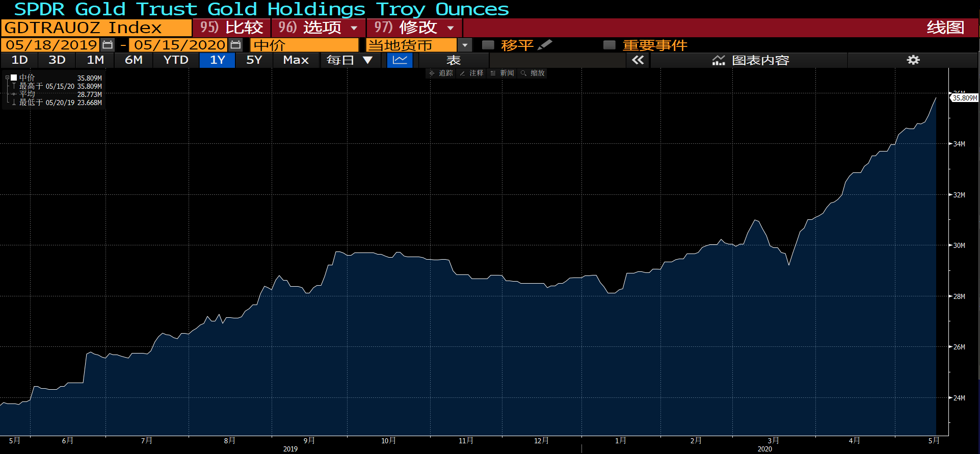Click the white 中价 series color swatch
The width and height of the screenshot is (980, 454).
pos(14,78)
